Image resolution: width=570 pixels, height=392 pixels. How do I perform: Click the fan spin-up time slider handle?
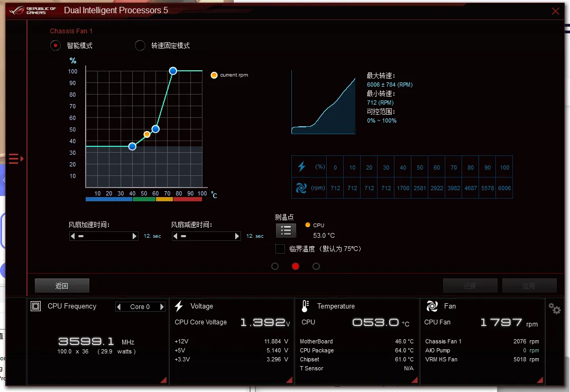81,236
